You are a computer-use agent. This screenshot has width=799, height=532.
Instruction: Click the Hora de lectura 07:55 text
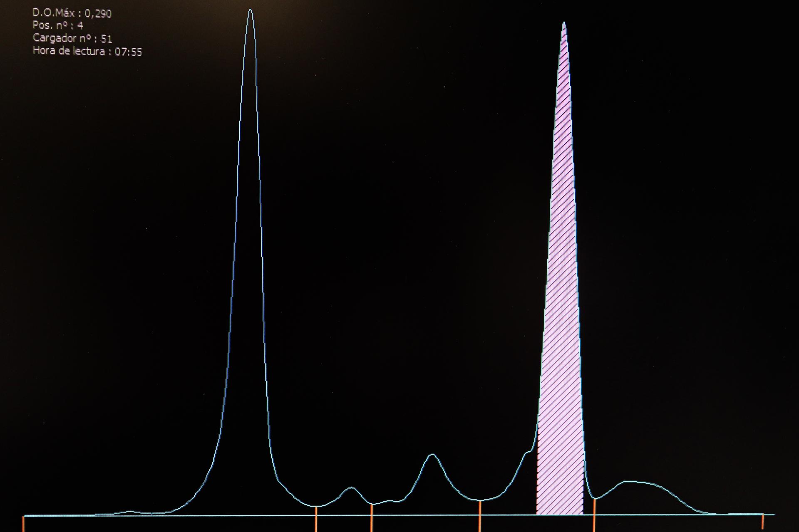[x=87, y=51]
